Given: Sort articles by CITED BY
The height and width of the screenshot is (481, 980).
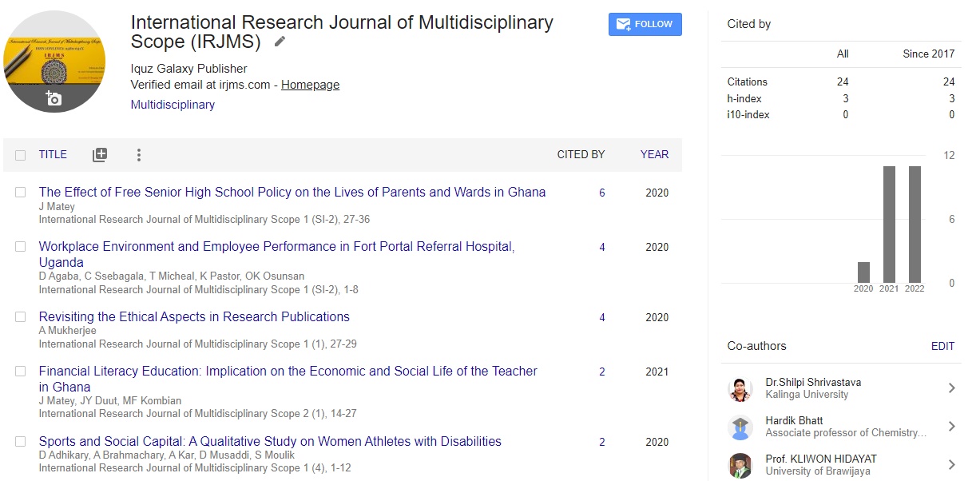Looking at the screenshot, I should [x=581, y=154].
